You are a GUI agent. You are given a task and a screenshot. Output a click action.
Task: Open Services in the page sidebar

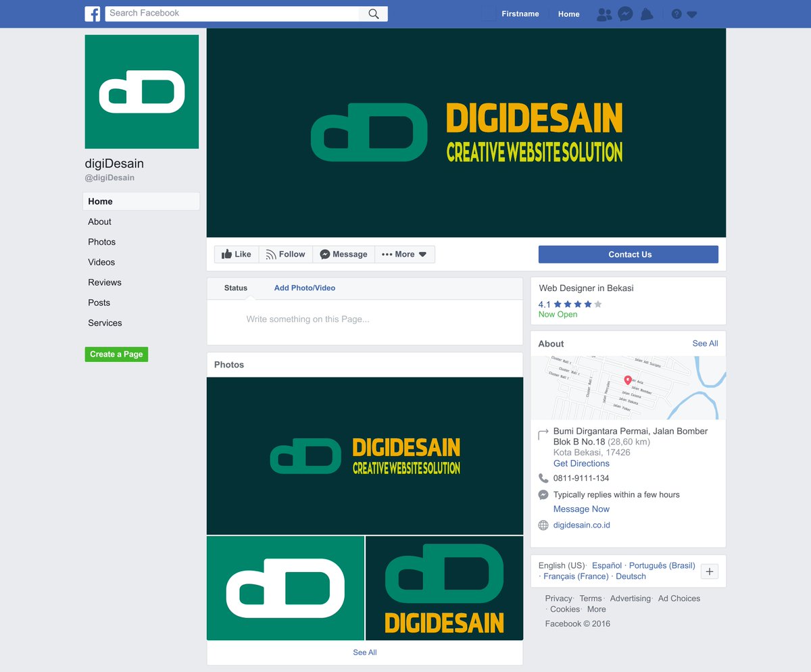pyautogui.click(x=105, y=323)
